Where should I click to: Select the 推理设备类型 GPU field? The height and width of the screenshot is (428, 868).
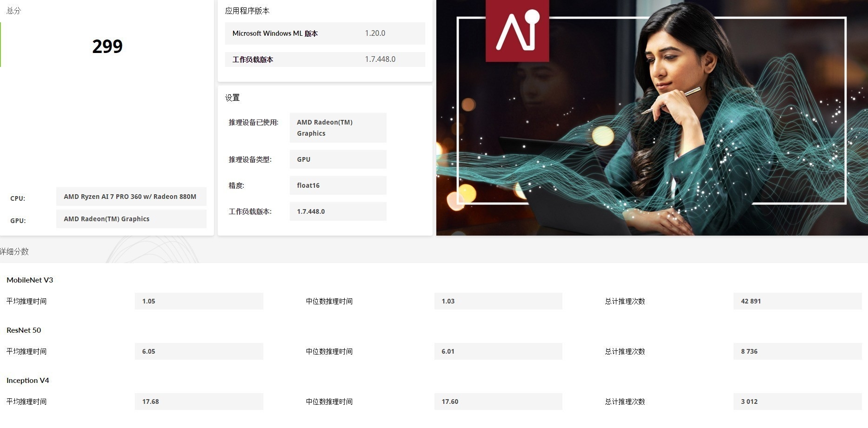pyautogui.click(x=338, y=159)
